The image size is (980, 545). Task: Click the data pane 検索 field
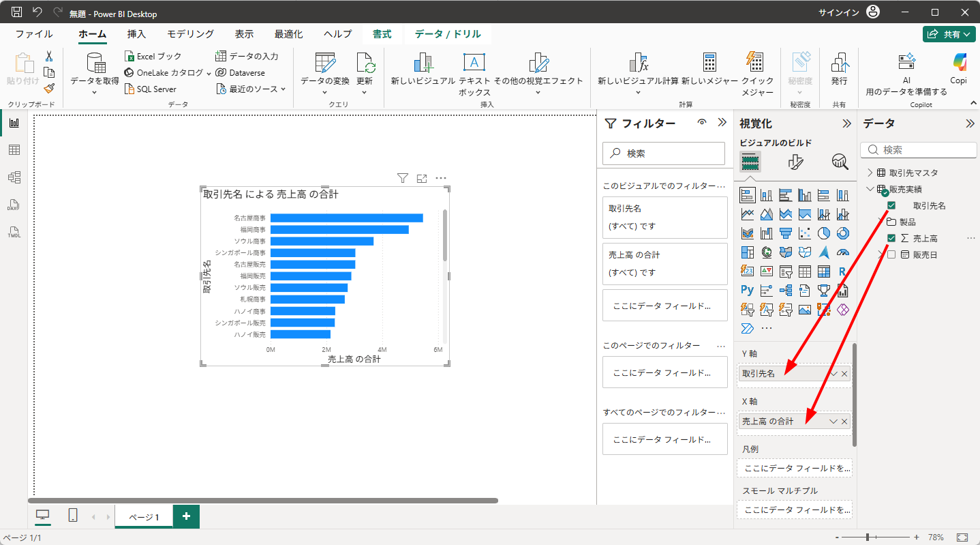[919, 150]
